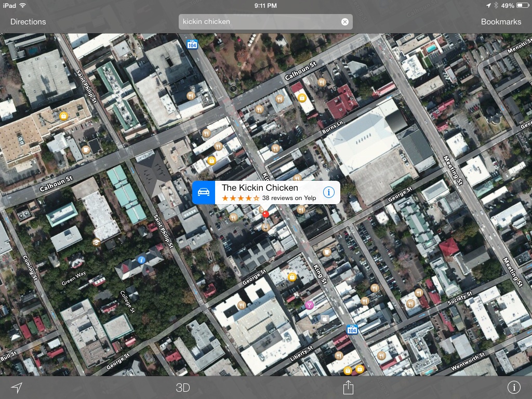
Task: Open details info button in Kickin Chicken callout
Action: pyautogui.click(x=328, y=192)
